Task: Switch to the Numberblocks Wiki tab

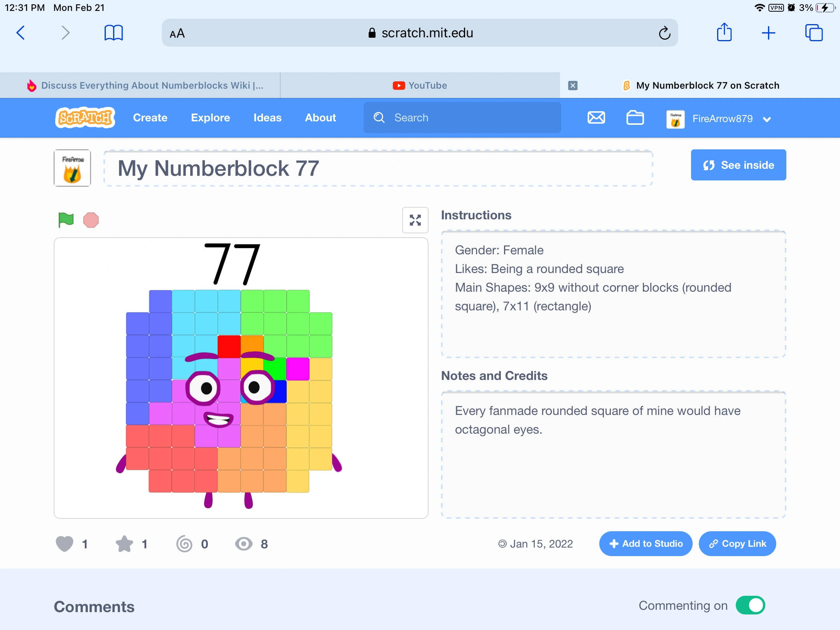Action: click(148, 85)
